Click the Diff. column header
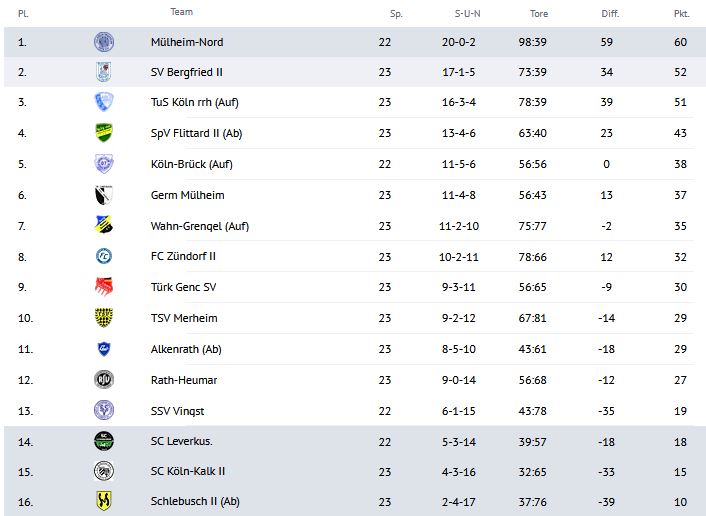Screen dimensions: 706x516 coord(610,14)
